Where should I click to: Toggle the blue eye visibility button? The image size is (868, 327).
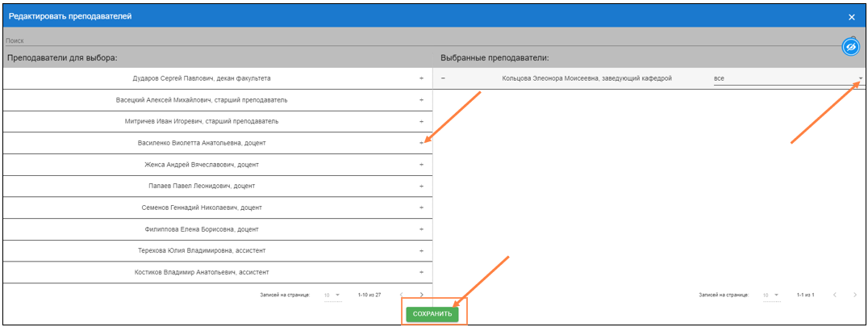tap(850, 48)
